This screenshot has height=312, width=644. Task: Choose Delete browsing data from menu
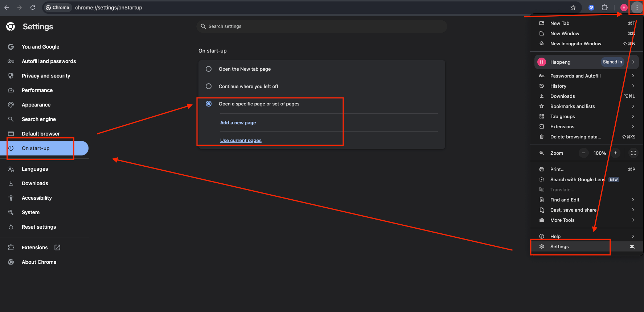point(586,137)
